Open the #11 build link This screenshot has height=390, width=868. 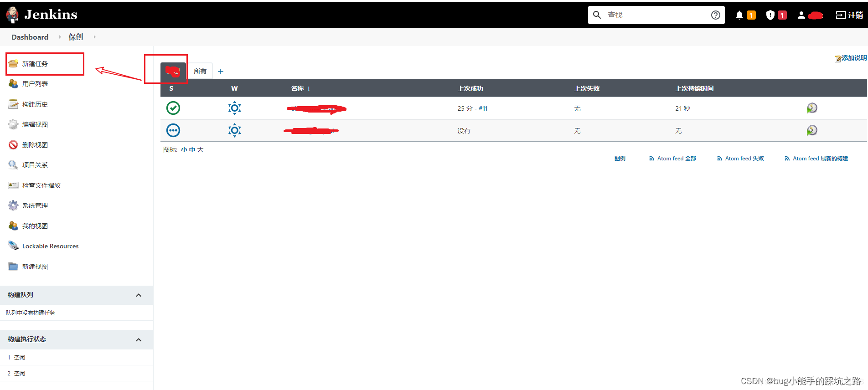483,108
